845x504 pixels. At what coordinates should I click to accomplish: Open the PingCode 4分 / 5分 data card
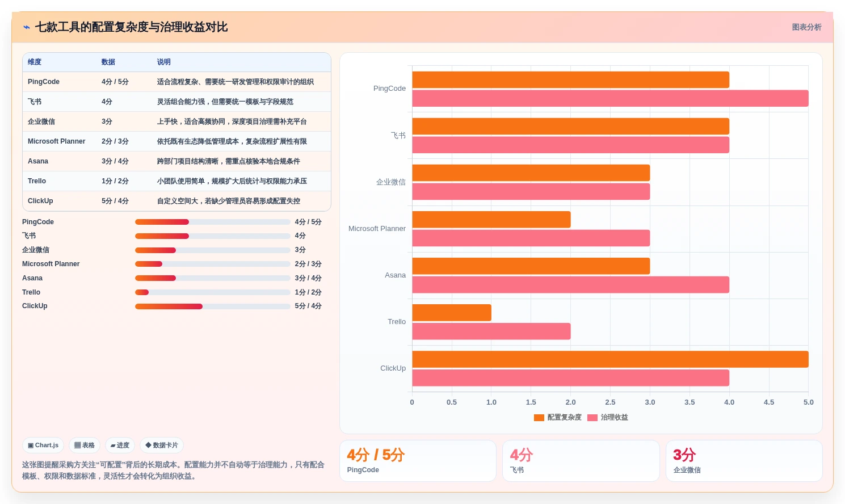pos(418,461)
